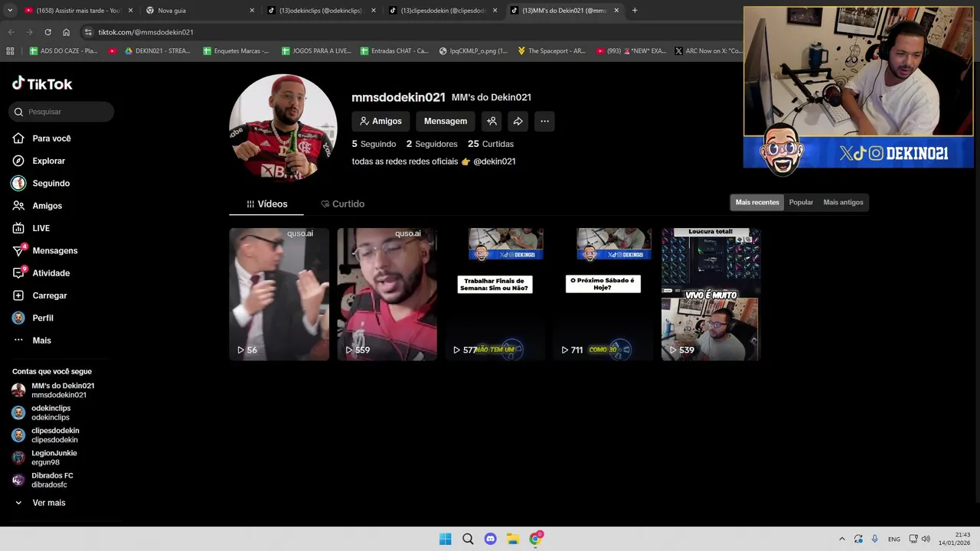Reload the page
The height and width of the screenshot is (551, 980).
[x=47, y=32]
